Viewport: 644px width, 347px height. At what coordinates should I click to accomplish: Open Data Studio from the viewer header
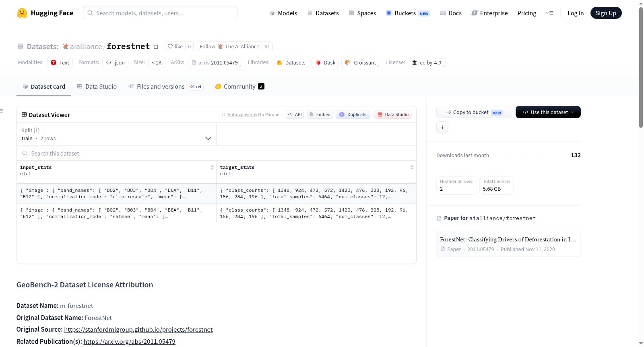(393, 114)
